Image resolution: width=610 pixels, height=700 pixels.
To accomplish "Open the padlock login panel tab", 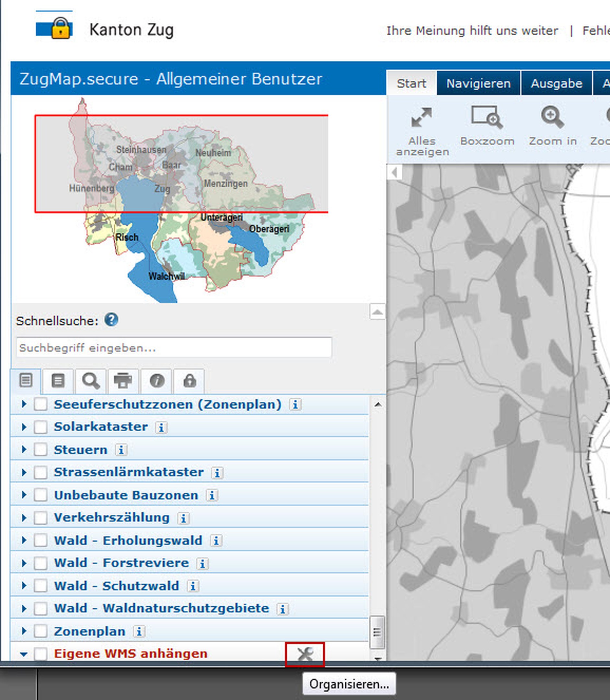I will [189, 381].
